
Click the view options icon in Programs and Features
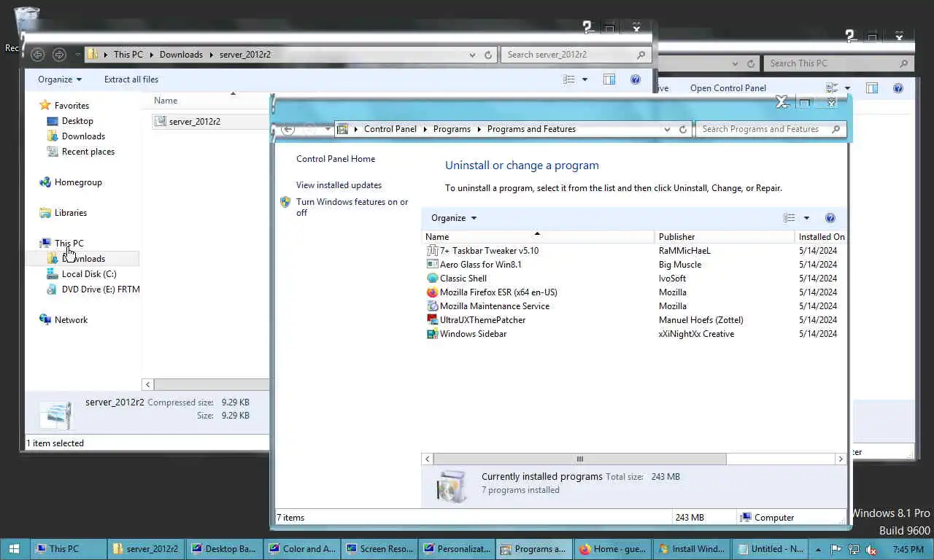[789, 218]
